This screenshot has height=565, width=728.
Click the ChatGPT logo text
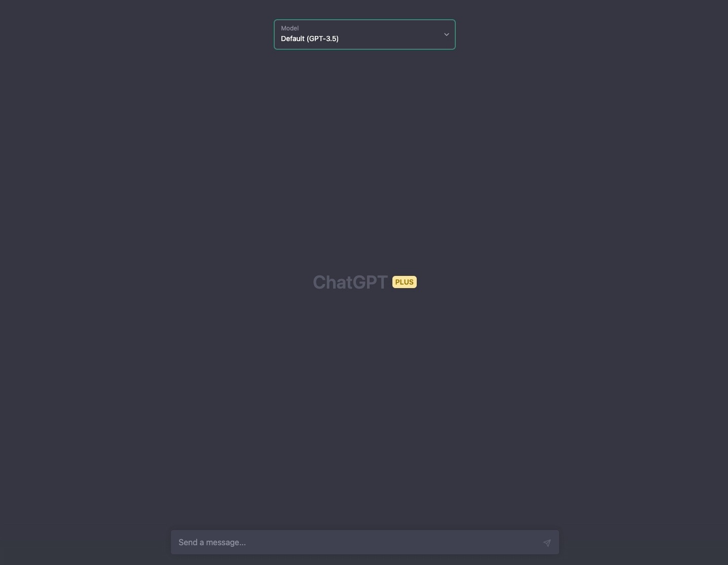(350, 282)
